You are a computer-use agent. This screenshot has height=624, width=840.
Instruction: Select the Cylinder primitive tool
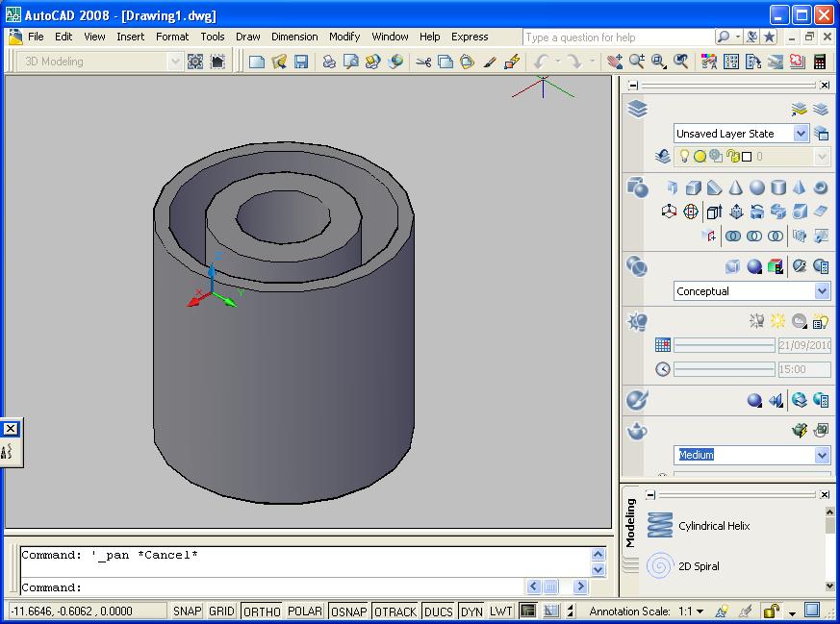(776, 187)
